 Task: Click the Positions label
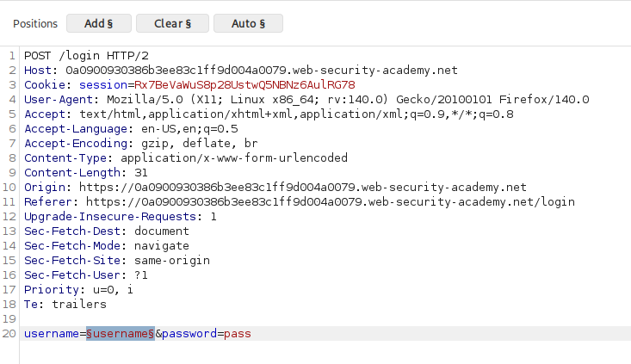35,24
